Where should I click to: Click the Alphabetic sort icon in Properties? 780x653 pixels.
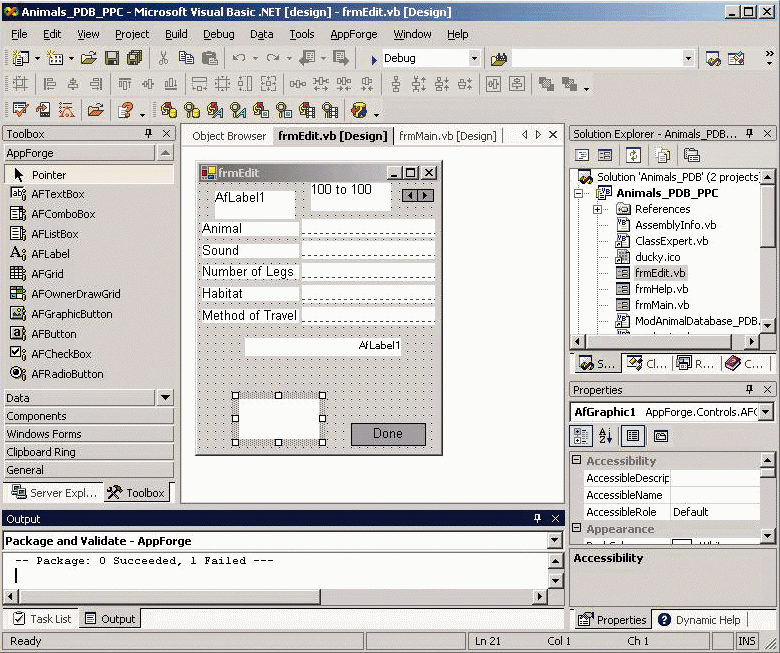(606, 436)
